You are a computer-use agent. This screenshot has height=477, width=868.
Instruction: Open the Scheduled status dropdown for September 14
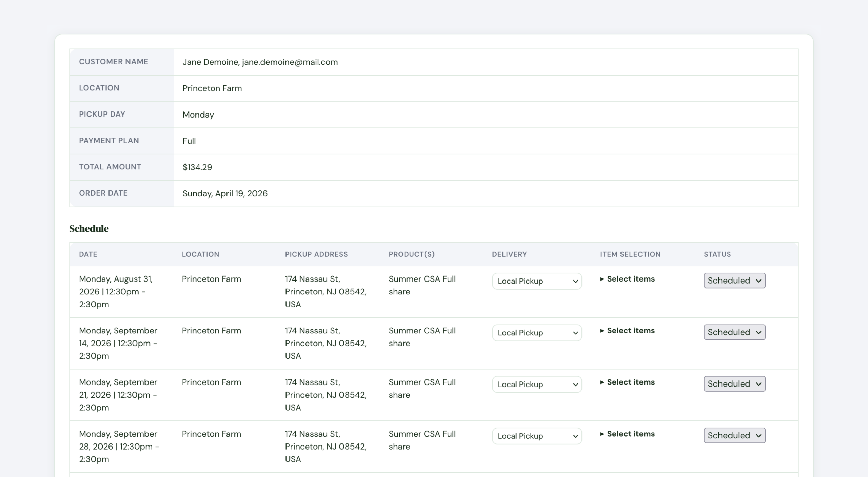pyautogui.click(x=734, y=332)
